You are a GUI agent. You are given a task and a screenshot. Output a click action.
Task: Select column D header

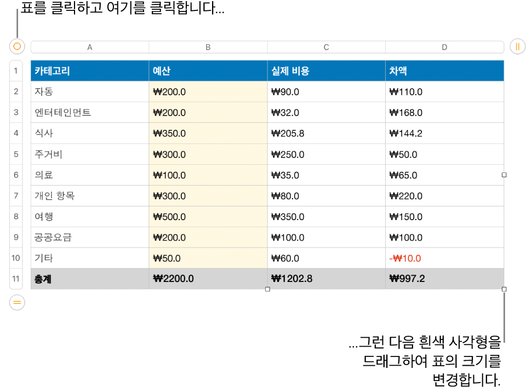pos(444,47)
